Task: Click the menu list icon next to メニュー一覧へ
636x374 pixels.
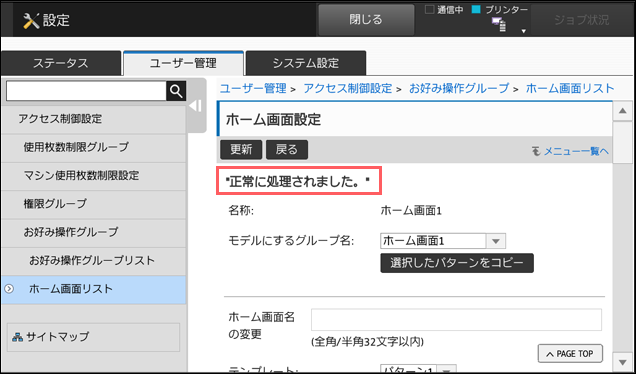Action: point(536,151)
